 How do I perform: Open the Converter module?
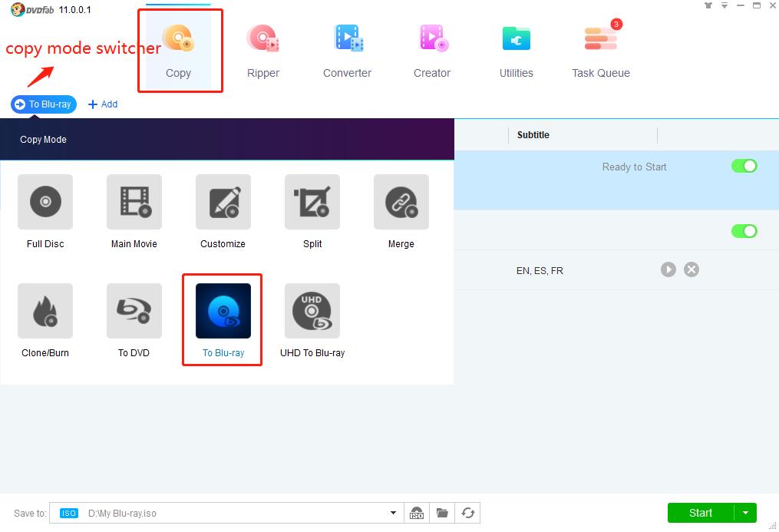click(x=347, y=51)
